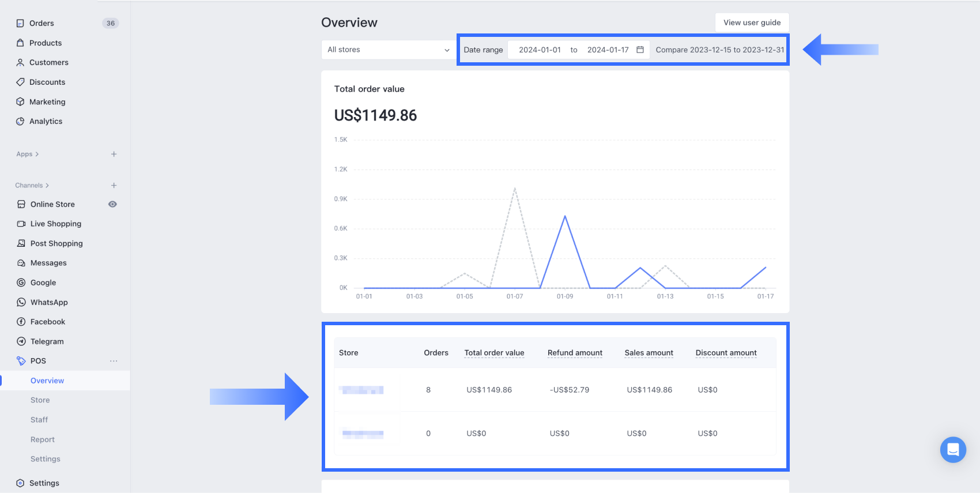Click the plus icon beside Apps
This screenshot has width=980, height=493.
tap(114, 154)
